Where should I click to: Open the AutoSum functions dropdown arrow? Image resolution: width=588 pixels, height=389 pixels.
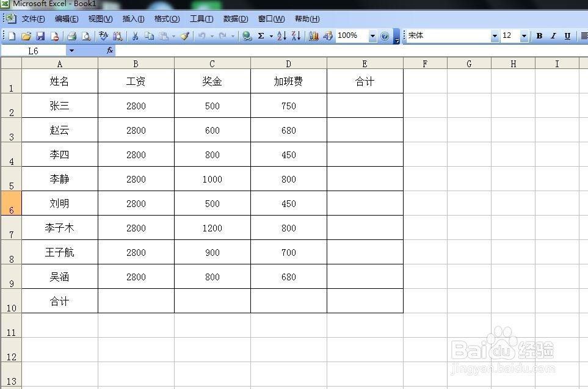click(x=271, y=37)
